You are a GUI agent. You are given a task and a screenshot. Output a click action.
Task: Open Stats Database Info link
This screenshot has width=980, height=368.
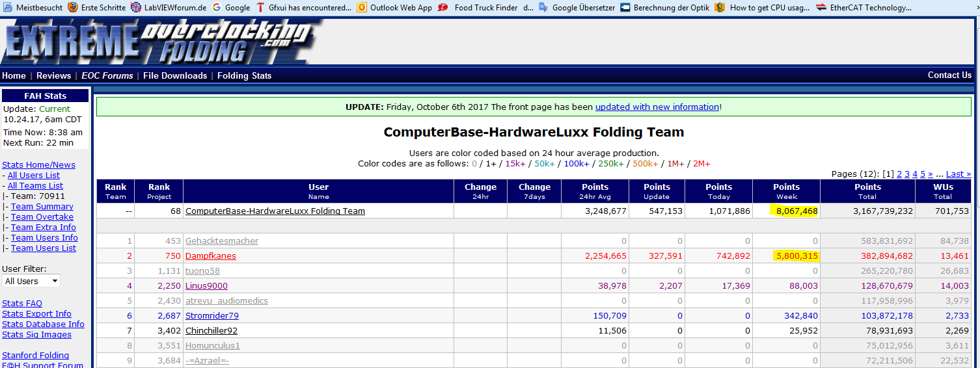(43, 324)
